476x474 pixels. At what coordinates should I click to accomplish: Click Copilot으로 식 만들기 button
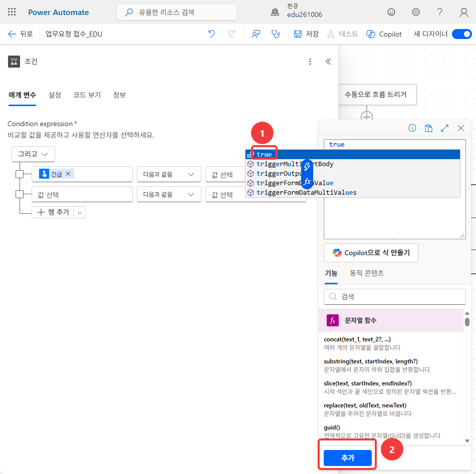pos(371,253)
